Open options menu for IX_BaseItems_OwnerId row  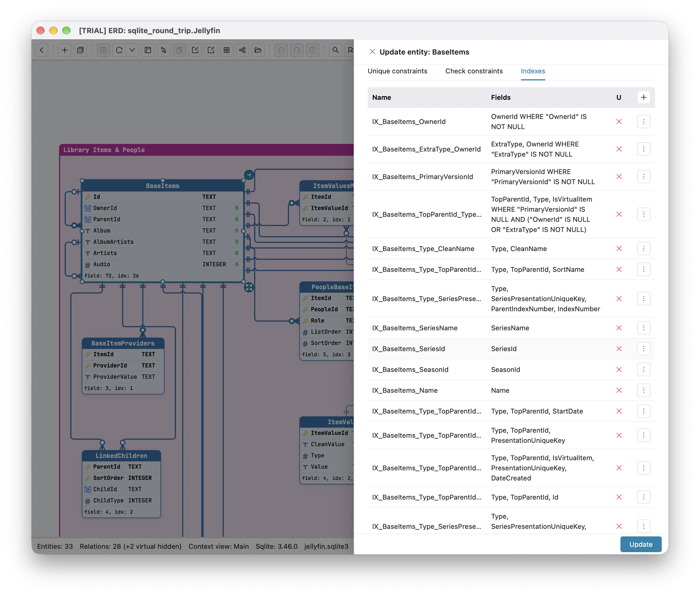pos(643,122)
